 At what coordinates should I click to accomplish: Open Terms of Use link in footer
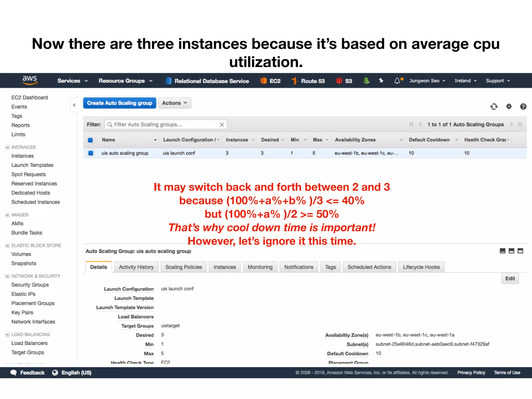point(507,373)
